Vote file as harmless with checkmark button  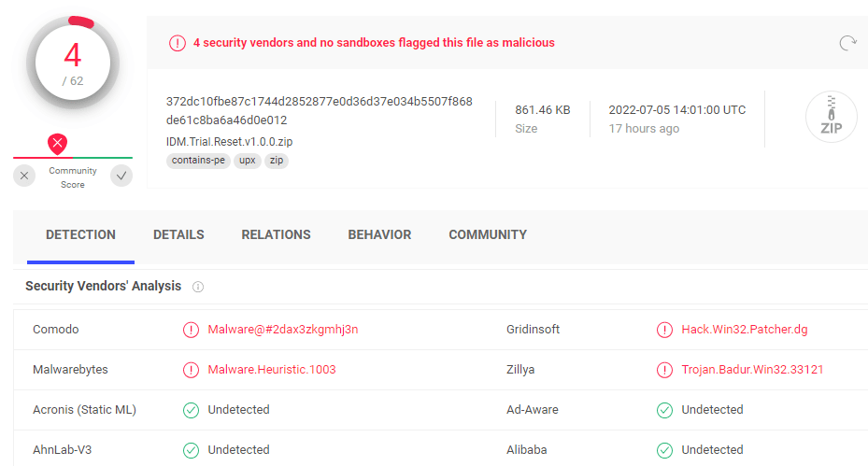[121, 176]
